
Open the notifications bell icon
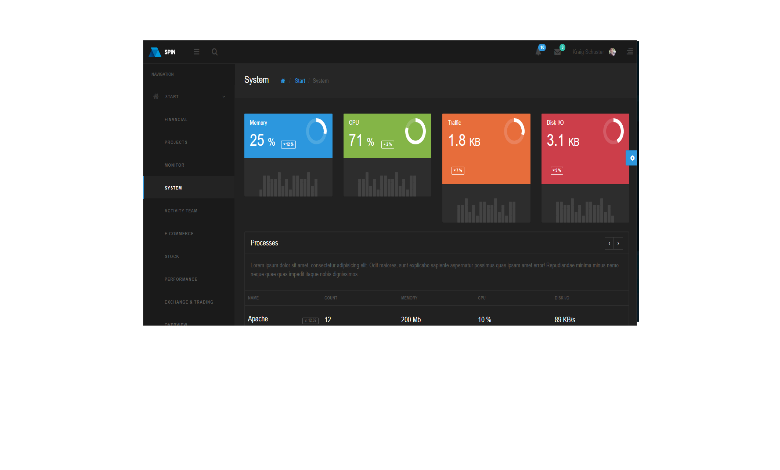(540, 51)
